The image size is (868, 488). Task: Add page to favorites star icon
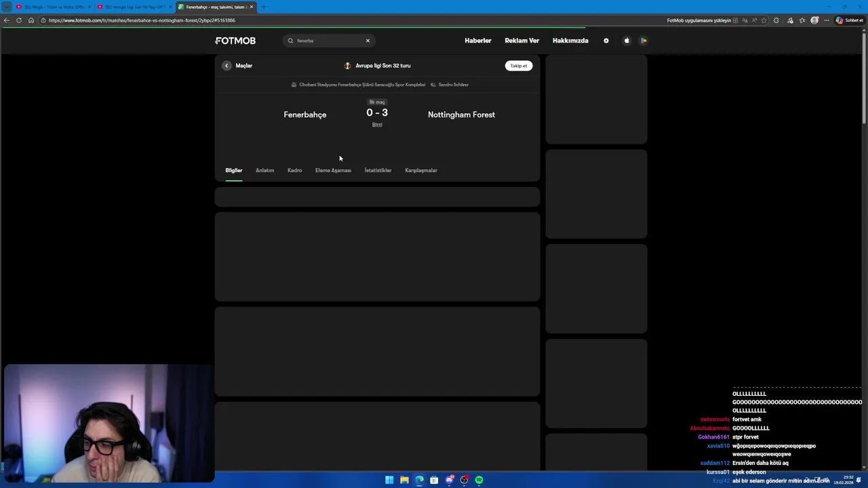tap(764, 20)
